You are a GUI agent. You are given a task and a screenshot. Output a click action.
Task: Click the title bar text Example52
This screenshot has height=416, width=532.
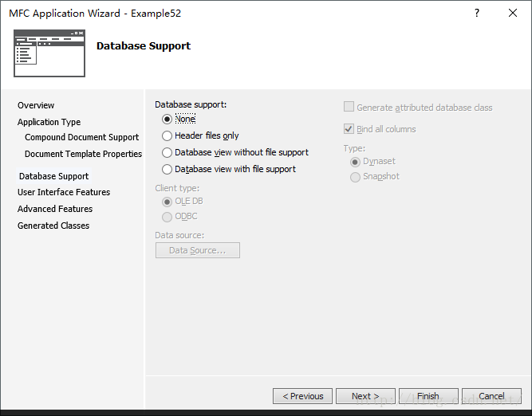click(x=156, y=14)
